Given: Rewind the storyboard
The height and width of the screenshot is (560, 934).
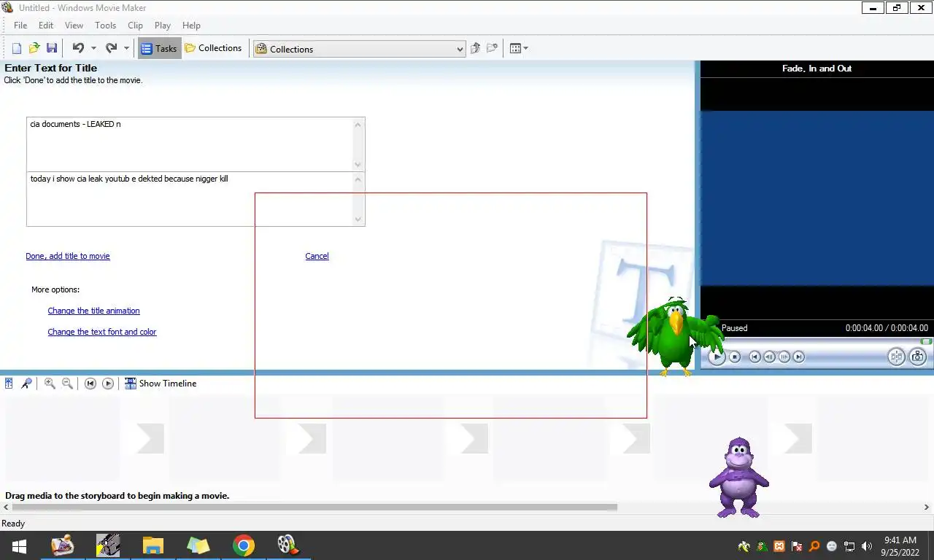Looking at the screenshot, I should pyautogui.click(x=90, y=384).
